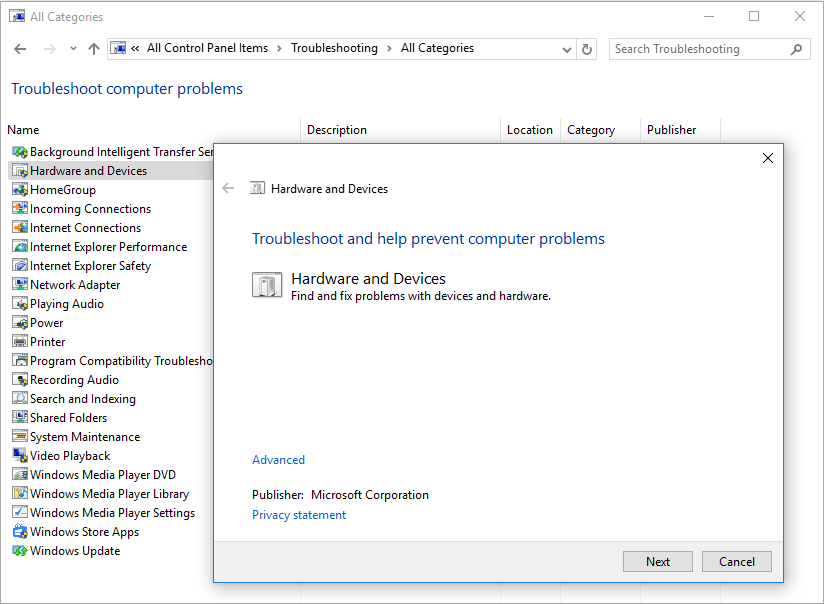Click All Control Panel Items breadcrumb
The height and width of the screenshot is (604, 824).
coord(207,48)
